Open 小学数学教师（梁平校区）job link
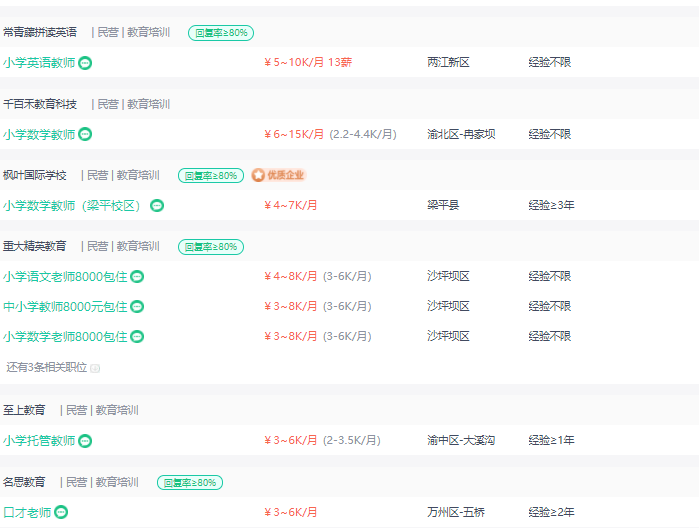699x528 pixels. 74,206
